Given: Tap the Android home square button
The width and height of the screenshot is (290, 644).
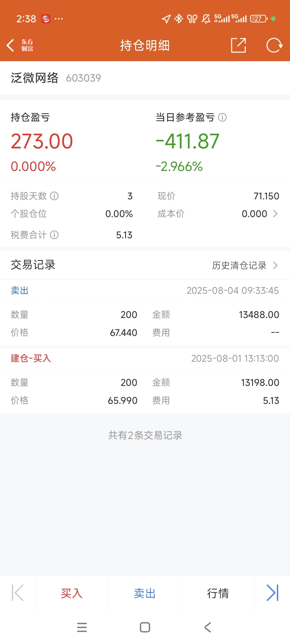Looking at the screenshot, I should (145, 627).
